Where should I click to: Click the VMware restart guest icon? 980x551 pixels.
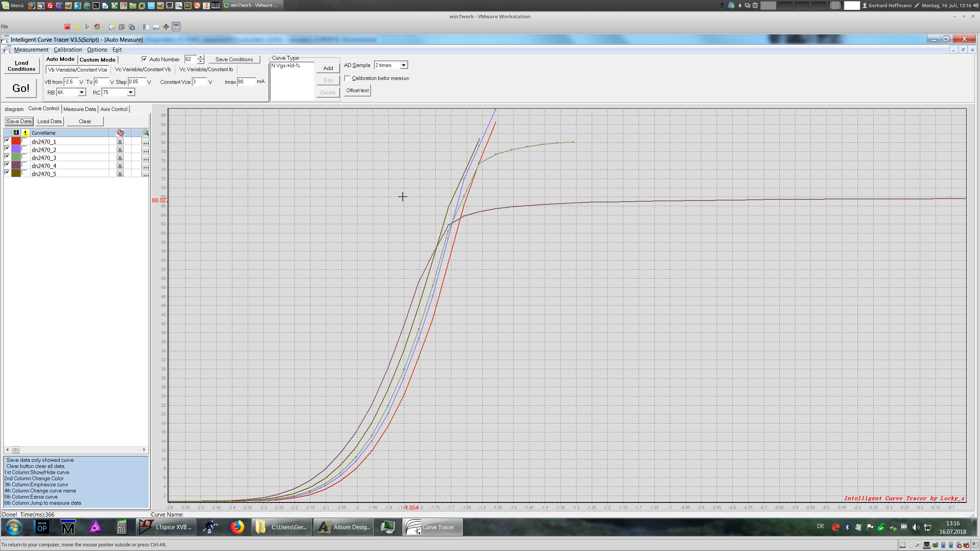97,27
